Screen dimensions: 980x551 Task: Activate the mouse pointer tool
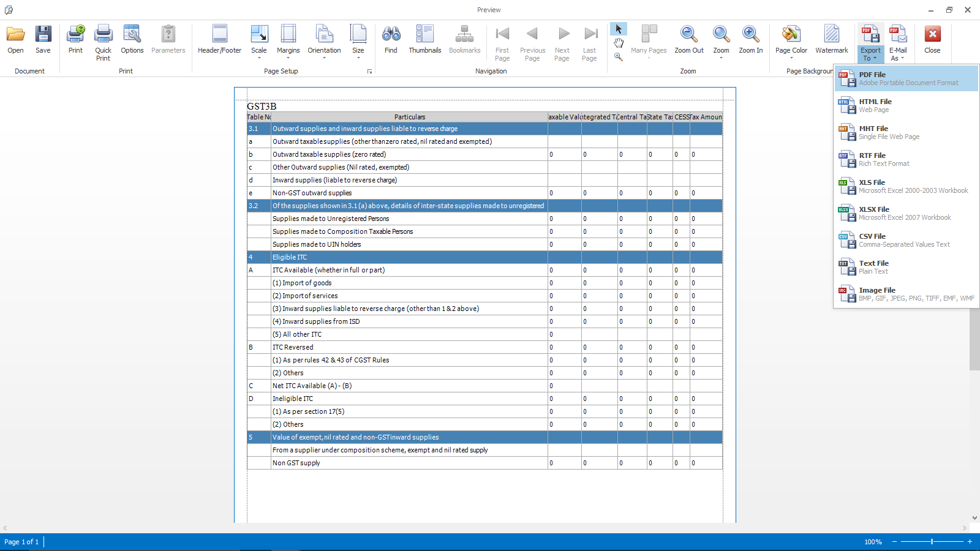click(619, 29)
